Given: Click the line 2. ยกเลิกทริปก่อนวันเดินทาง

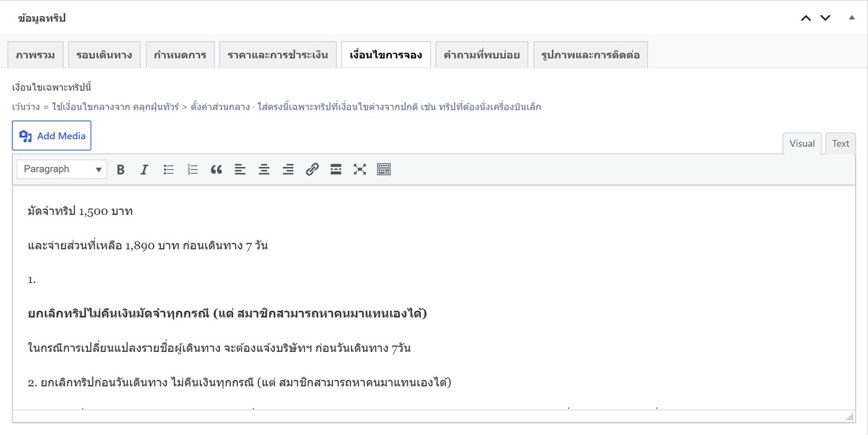Looking at the screenshot, I should (x=239, y=382).
